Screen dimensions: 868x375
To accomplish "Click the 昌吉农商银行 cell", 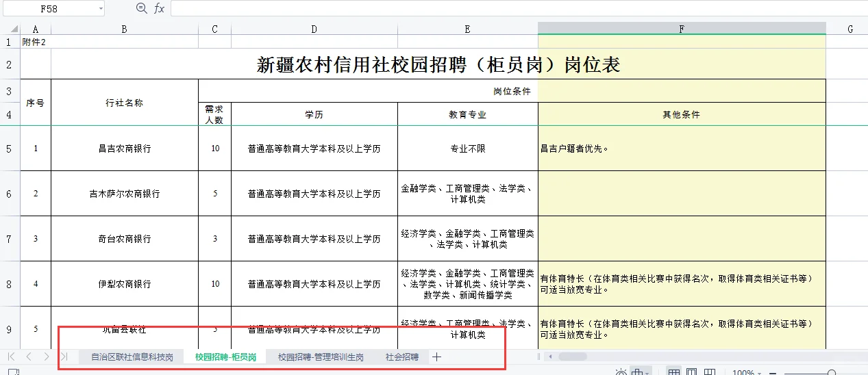I will click(125, 148).
